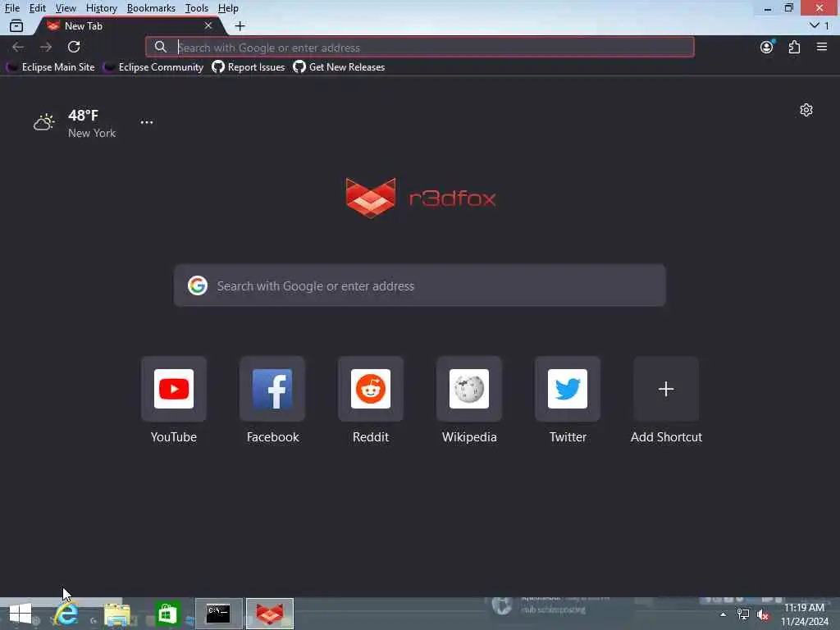This screenshot has width=840, height=630.
Task: Open the File menu
Action: (x=11, y=8)
